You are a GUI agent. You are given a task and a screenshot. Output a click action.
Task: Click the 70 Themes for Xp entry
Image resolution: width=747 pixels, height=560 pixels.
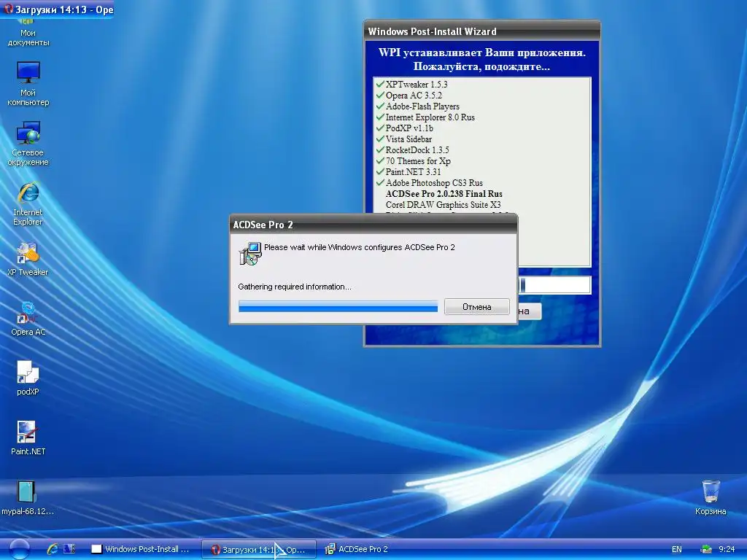(x=418, y=161)
